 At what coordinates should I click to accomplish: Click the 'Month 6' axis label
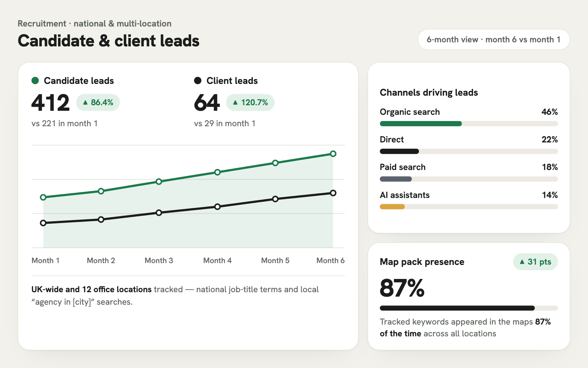tap(331, 261)
